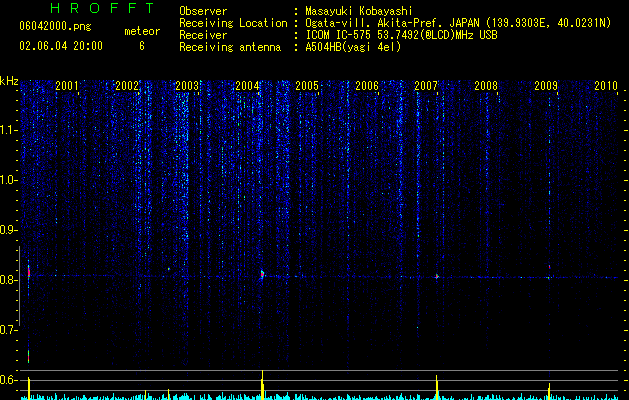Click the 2004 time marker

coord(247,85)
